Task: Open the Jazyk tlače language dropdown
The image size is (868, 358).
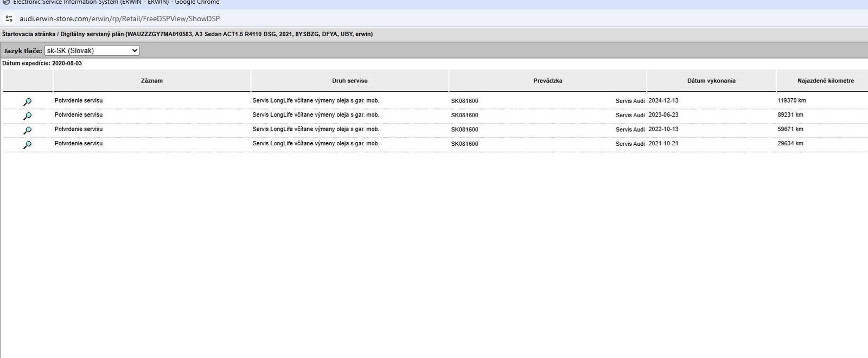Action: [92, 50]
